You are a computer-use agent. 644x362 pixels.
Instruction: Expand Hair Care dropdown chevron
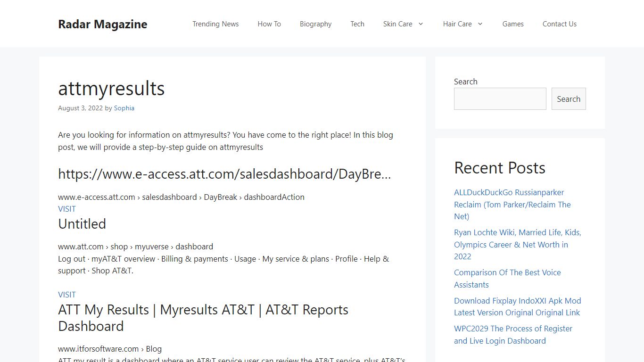tap(480, 24)
